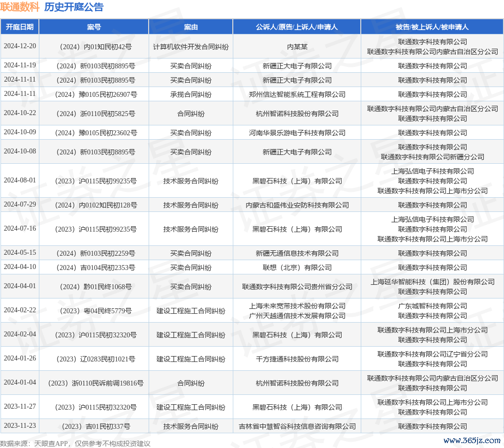Click the cell 承揽合同纠纷
Image resolution: width=504 pixels, height=448 pixels.
(x=190, y=94)
